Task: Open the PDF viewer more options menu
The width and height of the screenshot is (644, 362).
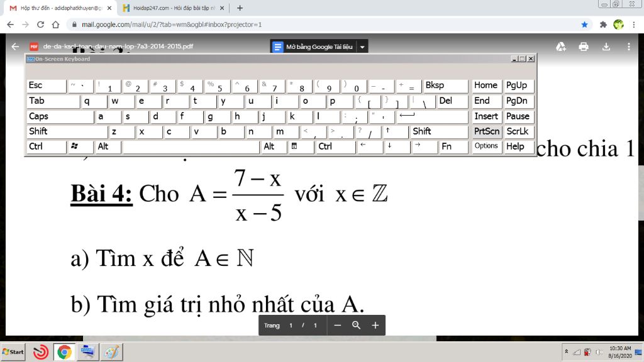Action: click(629, 47)
